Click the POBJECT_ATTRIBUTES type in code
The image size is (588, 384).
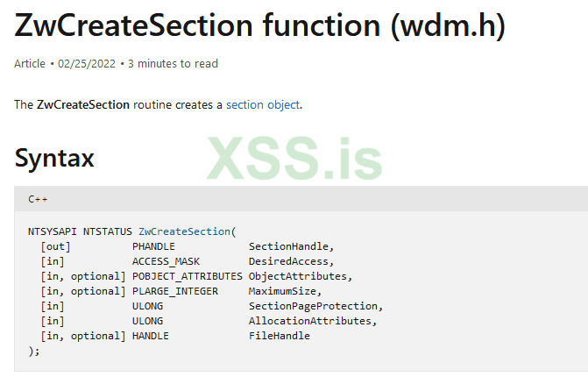(188, 276)
